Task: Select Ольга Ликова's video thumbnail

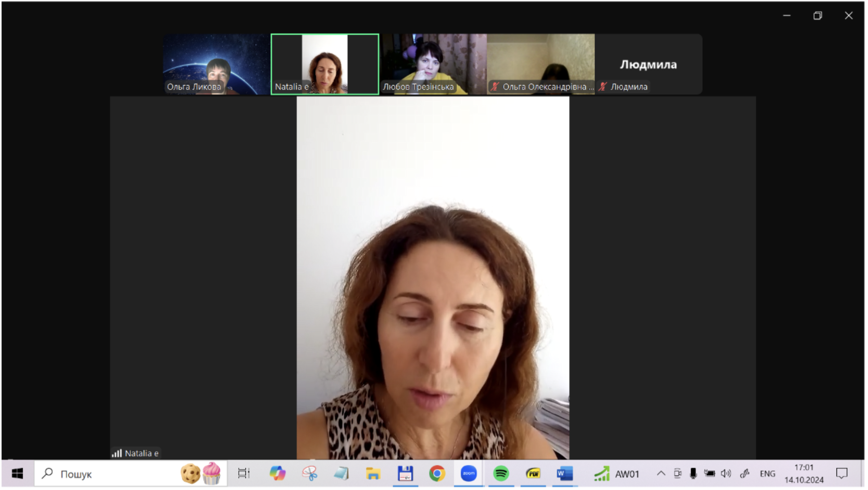Action: tap(216, 64)
